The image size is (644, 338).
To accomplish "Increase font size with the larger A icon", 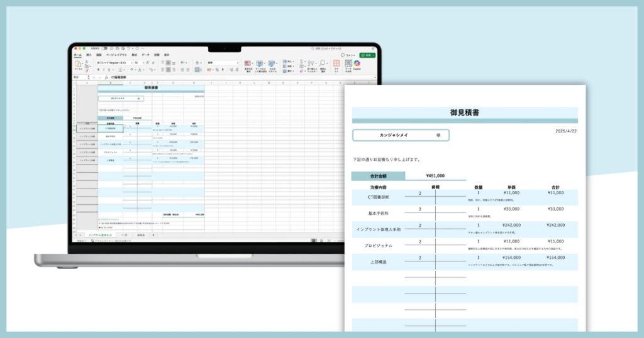I will [147, 63].
